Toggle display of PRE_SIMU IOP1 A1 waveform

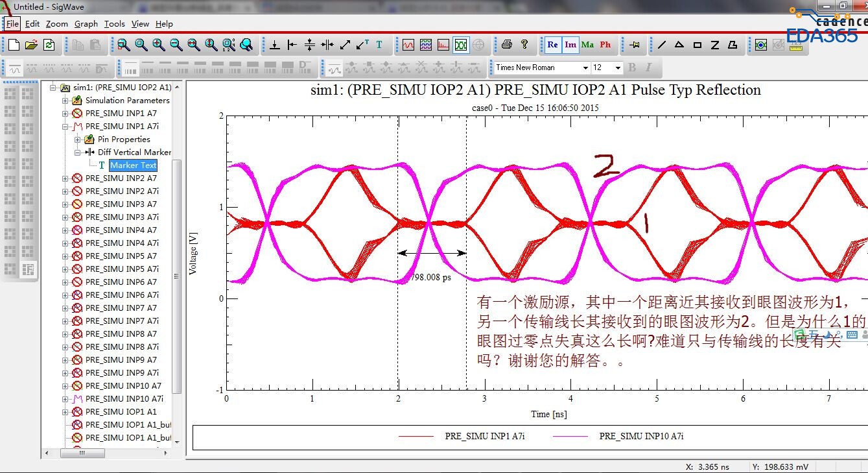(x=76, y=412)
